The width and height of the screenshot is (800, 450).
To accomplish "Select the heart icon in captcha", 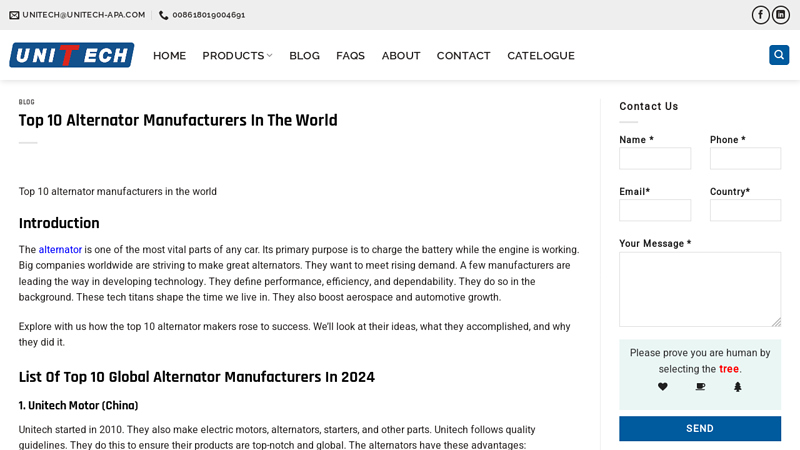I will click(663, 387).
